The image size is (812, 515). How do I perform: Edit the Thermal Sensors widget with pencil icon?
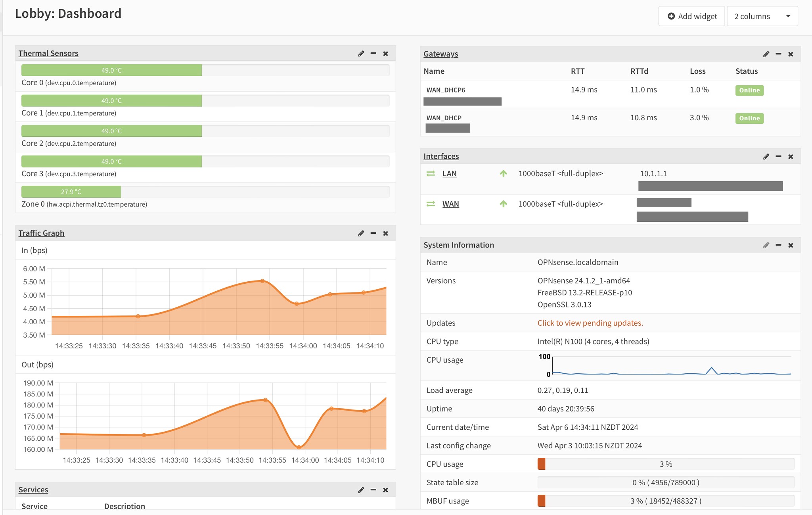[361, 54]
